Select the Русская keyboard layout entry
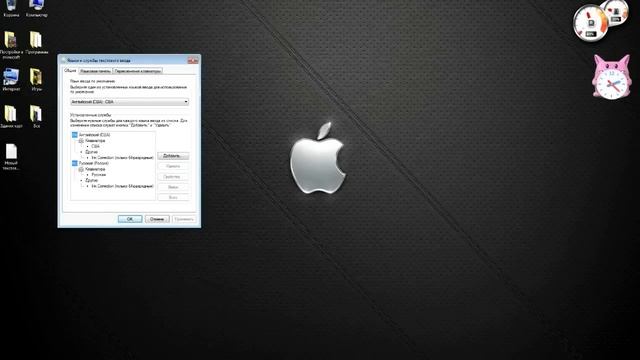This screenshot has width=640, height=360. 99,175
